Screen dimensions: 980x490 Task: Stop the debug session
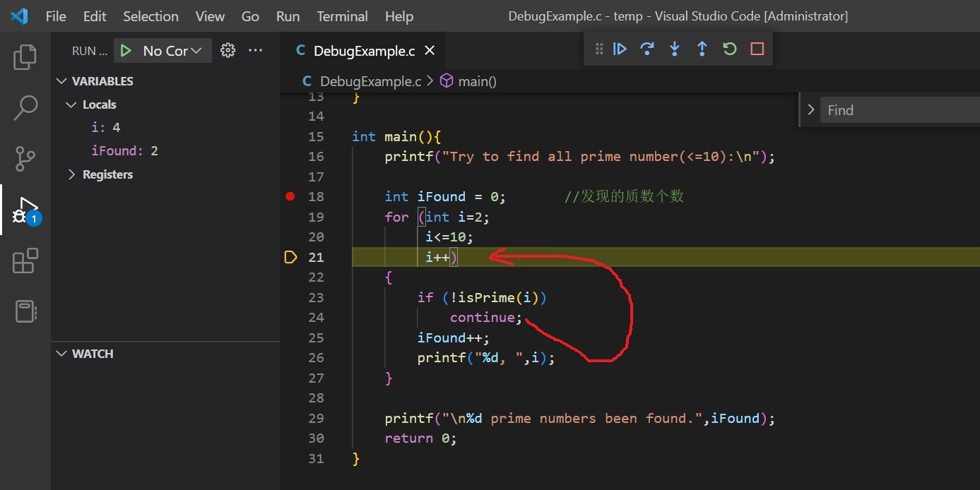(x=757, y=49)
